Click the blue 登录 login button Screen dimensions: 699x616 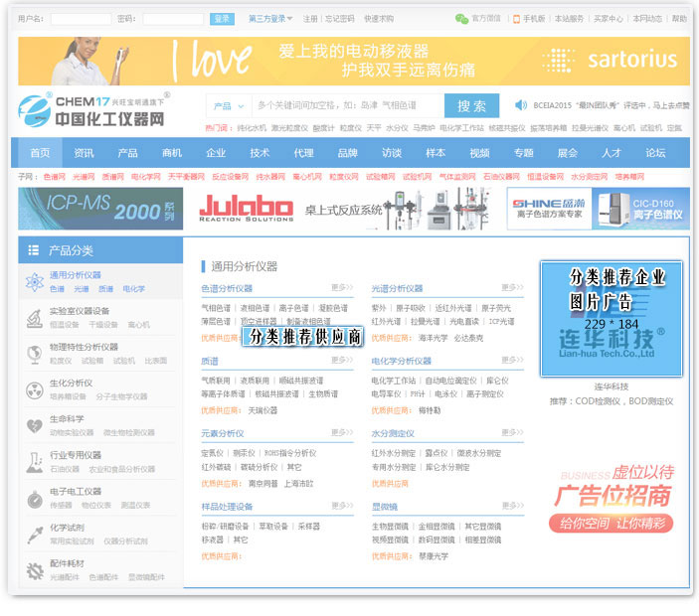pyautogui.click(x=222, y=18)
